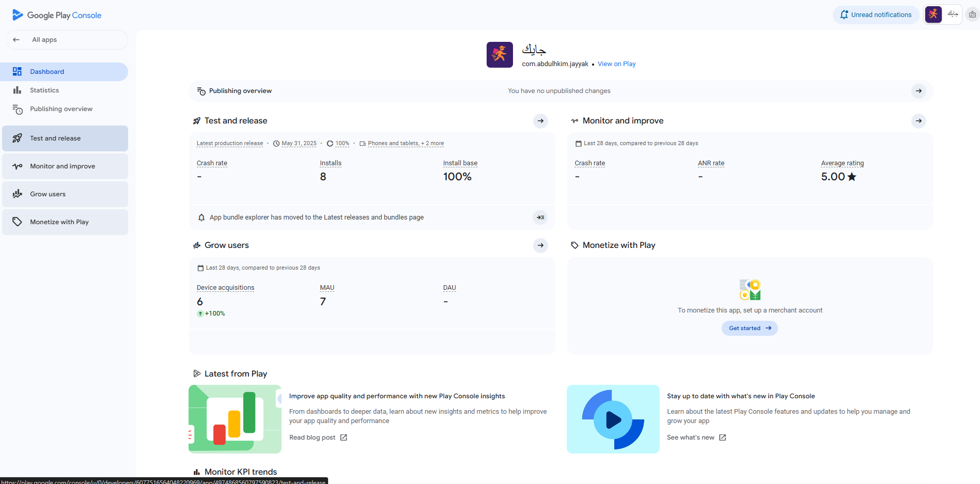Click the Test and release section arrow
Screen dimensions: 980x484
pyautogui.click(x=540, y=121)
